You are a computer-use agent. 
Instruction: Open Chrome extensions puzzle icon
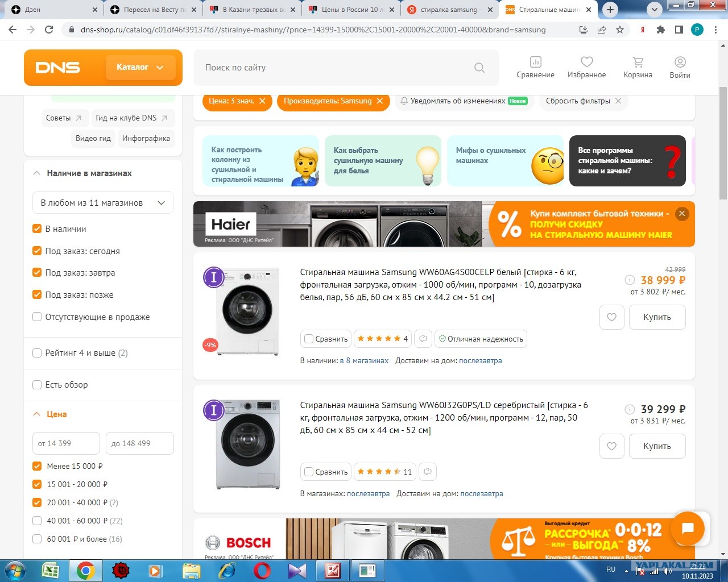[660, 30]
